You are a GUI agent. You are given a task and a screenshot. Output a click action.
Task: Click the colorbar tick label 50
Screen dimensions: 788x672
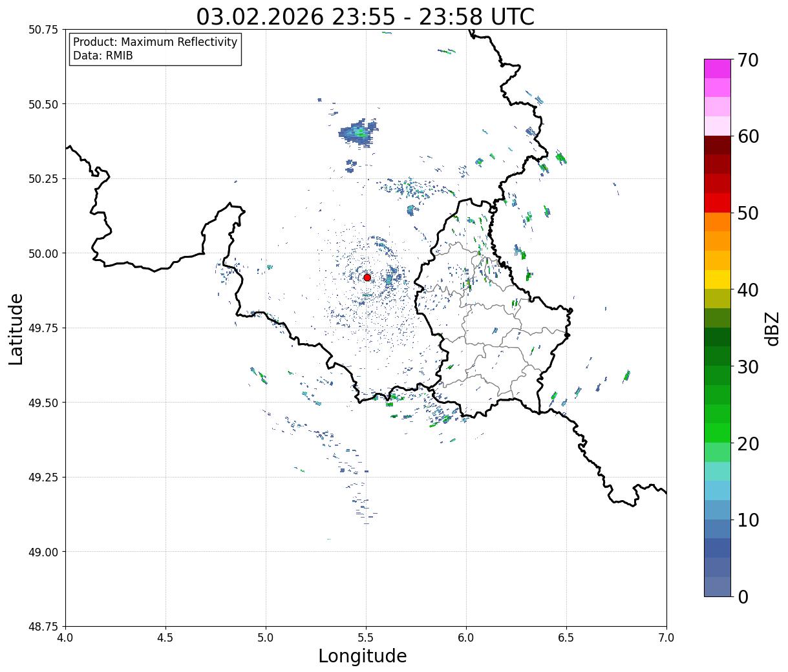[x=748, y=213]
